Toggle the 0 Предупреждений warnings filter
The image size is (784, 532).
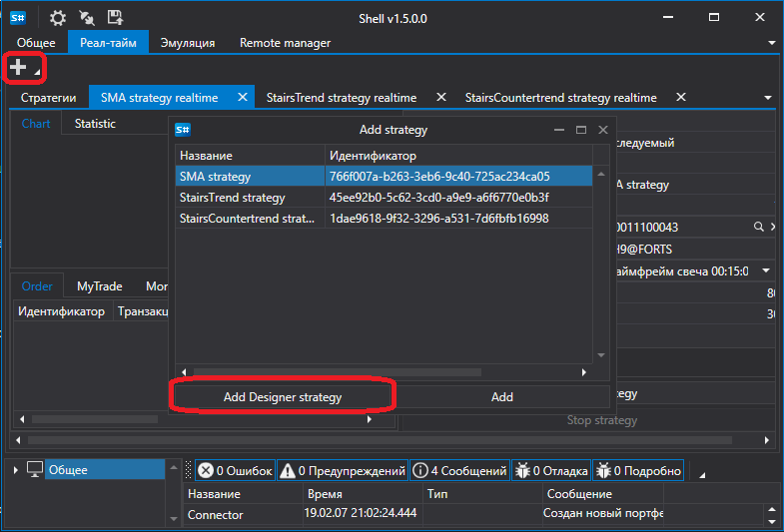pos(343,470)
